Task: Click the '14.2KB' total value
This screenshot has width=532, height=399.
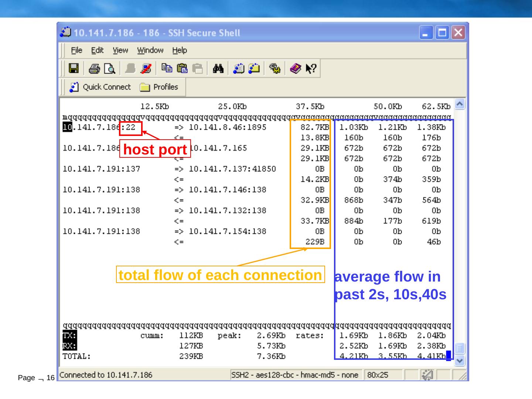Action: tap(315, 180)
